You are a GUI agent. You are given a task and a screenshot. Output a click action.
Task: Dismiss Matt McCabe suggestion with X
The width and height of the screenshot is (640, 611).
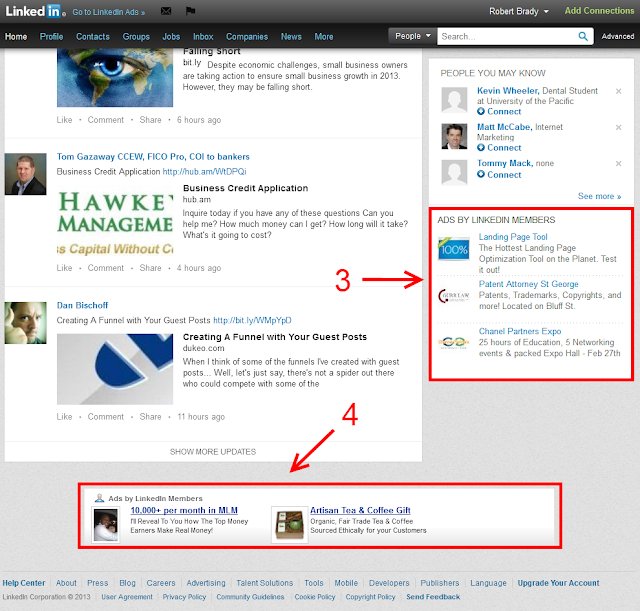click(618, 127)
